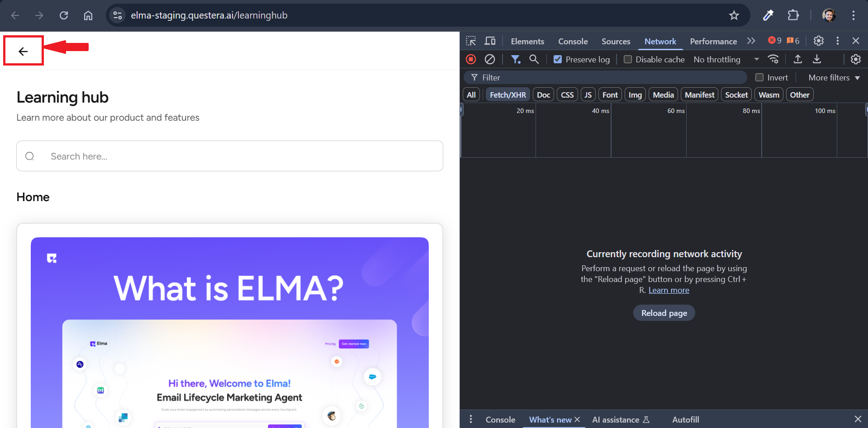The height and width of the screenshot is (428, 868).
Task: Switch to drawer Console tab
Action: coord(500,419)
